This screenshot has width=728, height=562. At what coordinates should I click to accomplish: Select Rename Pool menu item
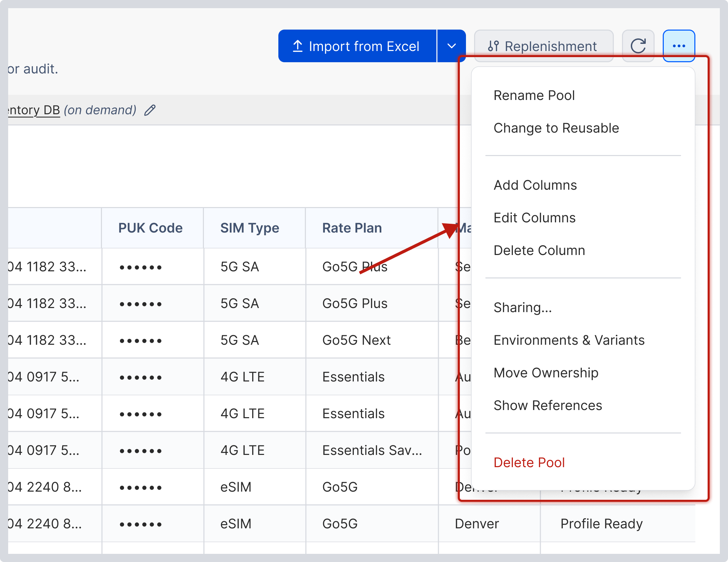coord(583,96)
